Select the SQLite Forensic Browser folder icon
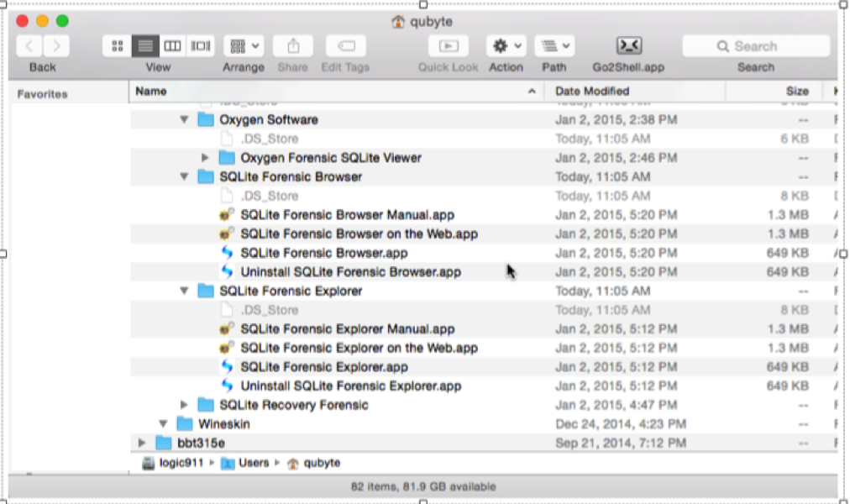850x504 pixels. 206,176
